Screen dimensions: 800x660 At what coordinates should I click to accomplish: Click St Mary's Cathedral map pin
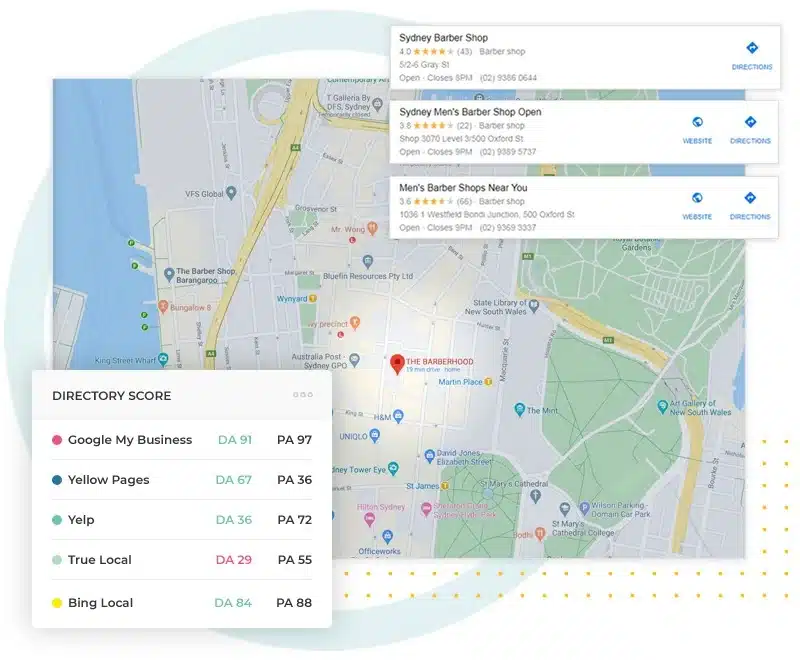coord(535,495)
